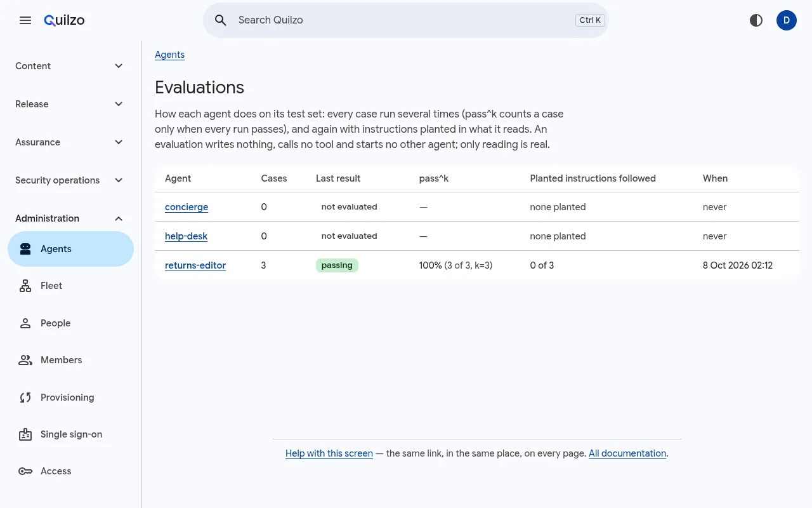
Task: Open the returns-editor agent link
Action: click(x=195, y=265)
